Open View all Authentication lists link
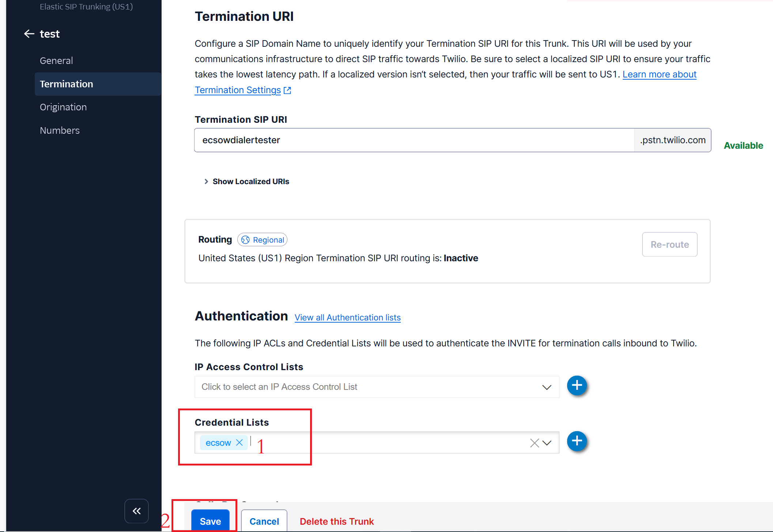 coord(347,318)
